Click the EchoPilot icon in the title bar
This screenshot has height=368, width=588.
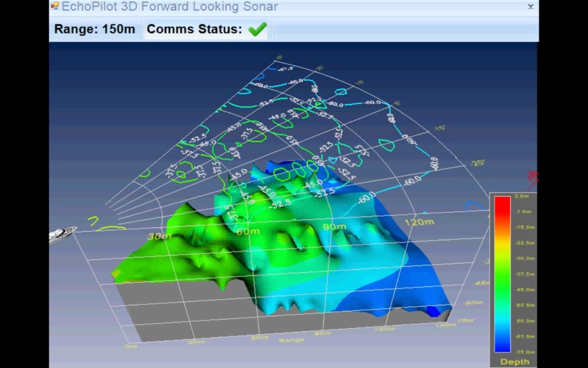pyautogui.click(x=54, y=6)
